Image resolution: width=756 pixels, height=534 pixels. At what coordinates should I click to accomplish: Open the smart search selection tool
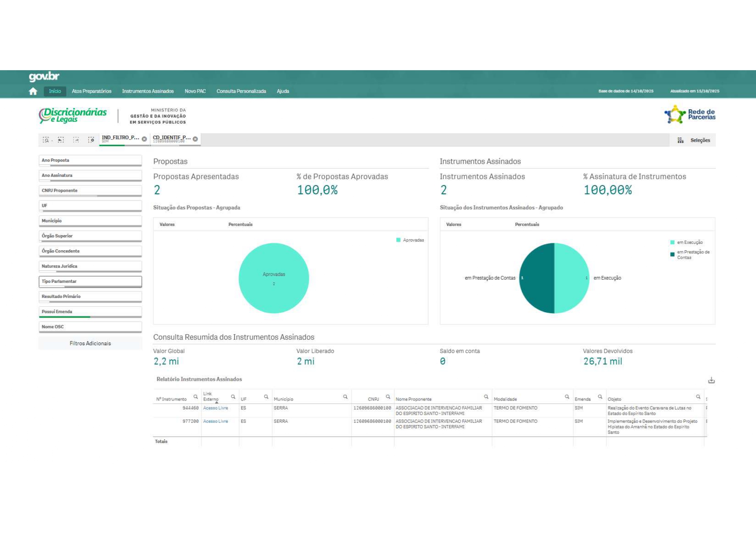[x=46, y=140]
